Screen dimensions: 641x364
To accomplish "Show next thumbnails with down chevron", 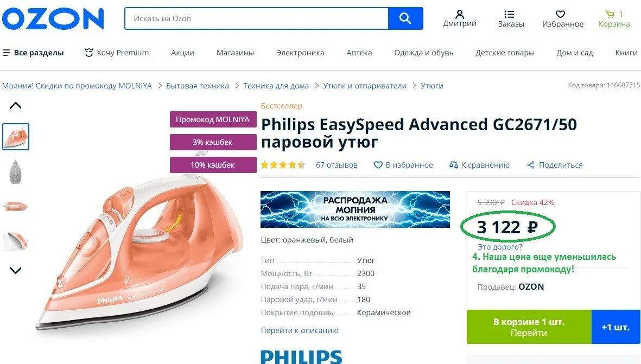I will pos(16,270).
